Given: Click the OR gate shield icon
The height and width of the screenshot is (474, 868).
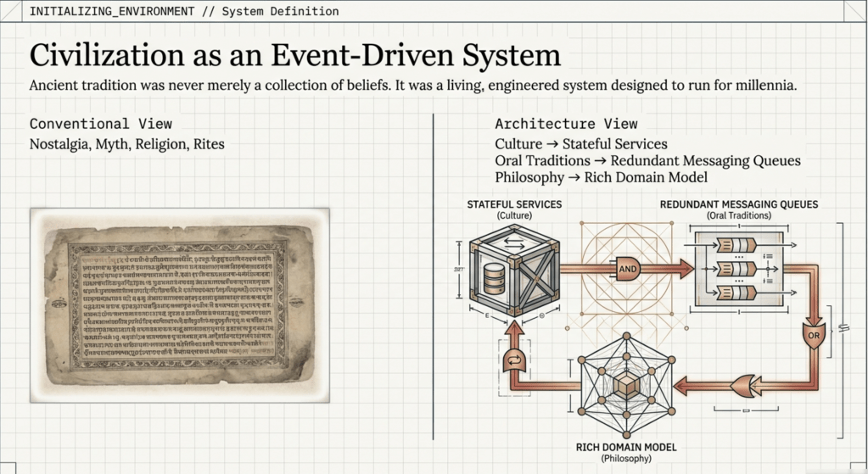Looking at the screenshot, I should 813,335.
